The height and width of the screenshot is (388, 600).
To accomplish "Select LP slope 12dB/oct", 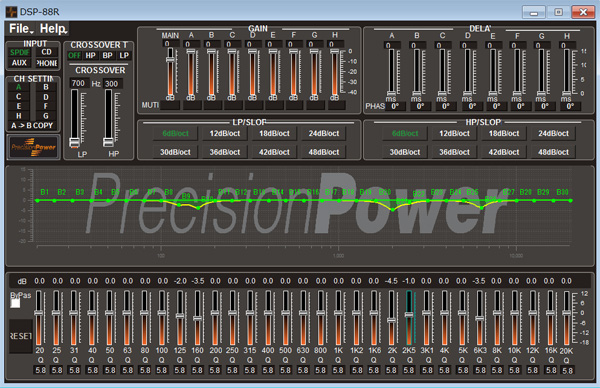I will pyautogui.click(x=225, y=134).
